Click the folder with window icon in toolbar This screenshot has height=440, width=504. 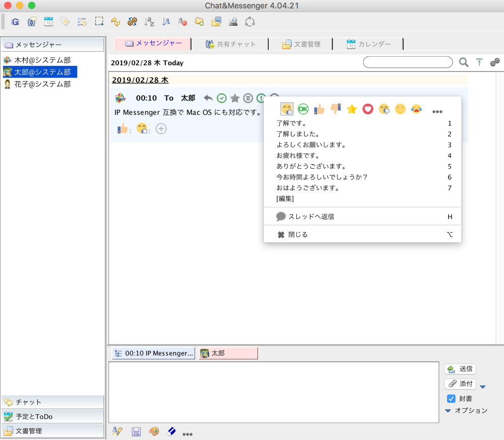click(216, 22)
